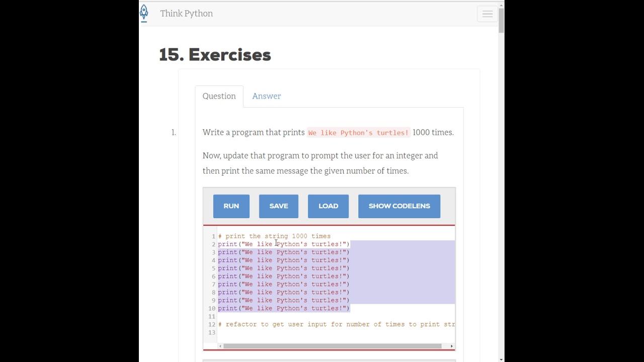Click the editor's scroll left arrow
This screenshot has height=362, width=644.
coord(220,346)
